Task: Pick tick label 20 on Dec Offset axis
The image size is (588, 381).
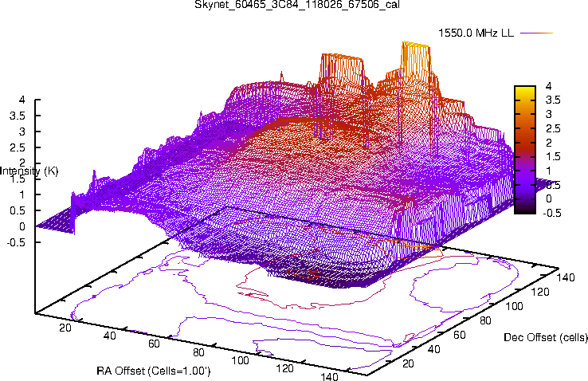Action: (408, 363)
